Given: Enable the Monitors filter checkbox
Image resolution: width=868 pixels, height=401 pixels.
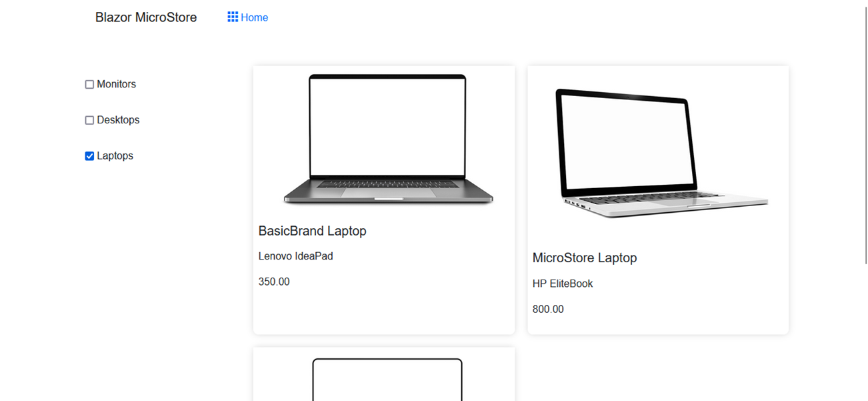Looking at the screenshot, I should pyautogui.click(x=89, y=85).
